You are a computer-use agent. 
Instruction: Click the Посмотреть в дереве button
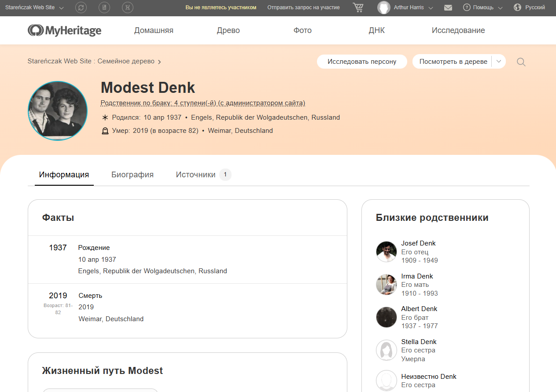(x=453, y=62)
